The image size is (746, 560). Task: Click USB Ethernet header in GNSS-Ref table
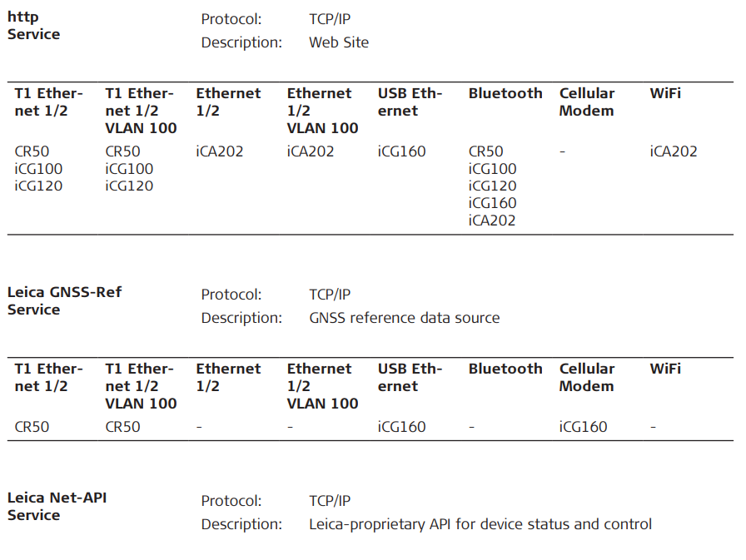(x=410, y=377)
